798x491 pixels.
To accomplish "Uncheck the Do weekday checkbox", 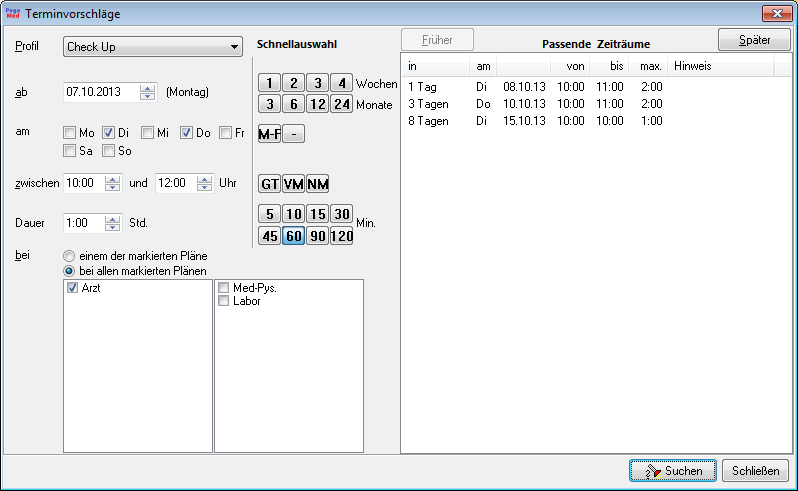I will 187,133.
